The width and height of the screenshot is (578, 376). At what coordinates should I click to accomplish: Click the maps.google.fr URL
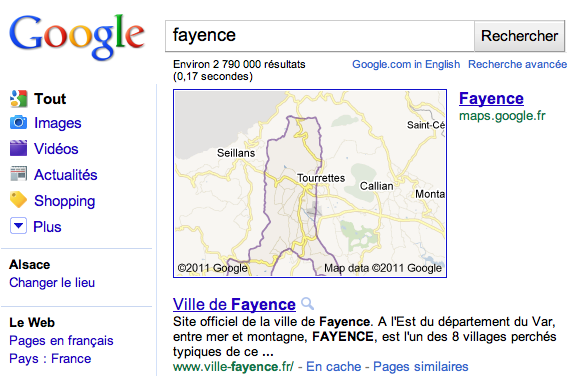(502, 116)
